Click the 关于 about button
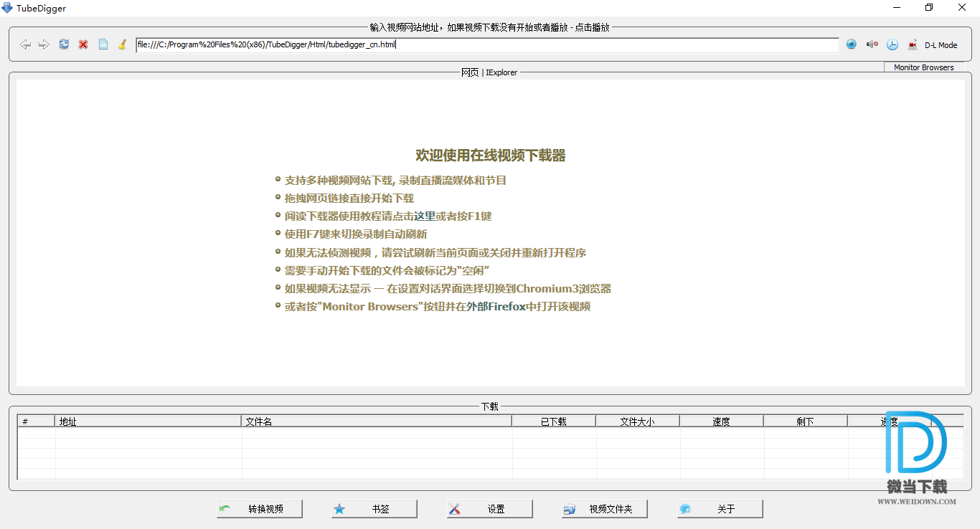980x529 pixels. coord(720,509)
